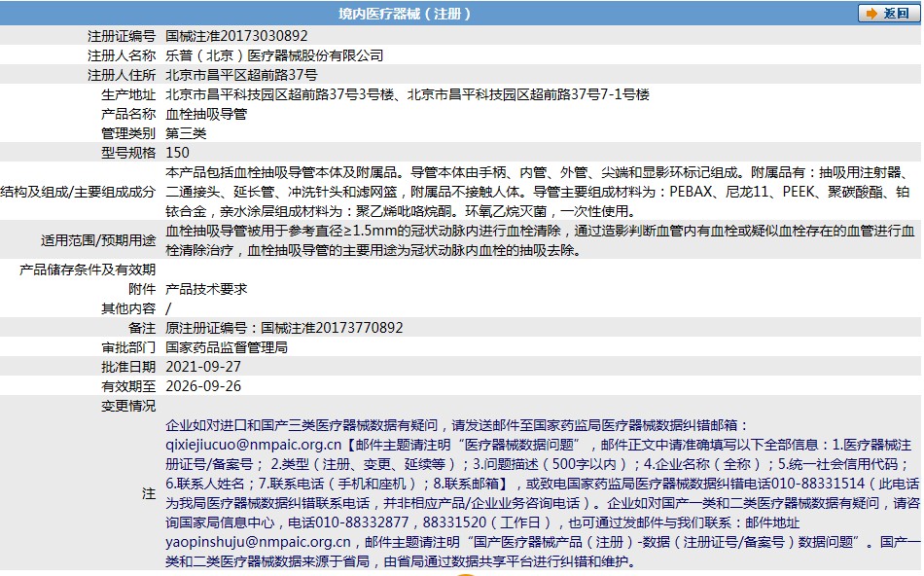Screen dimensions: 924x576
Task: Select expiry date 2026-09-26
Action: [x=203, y=386]
